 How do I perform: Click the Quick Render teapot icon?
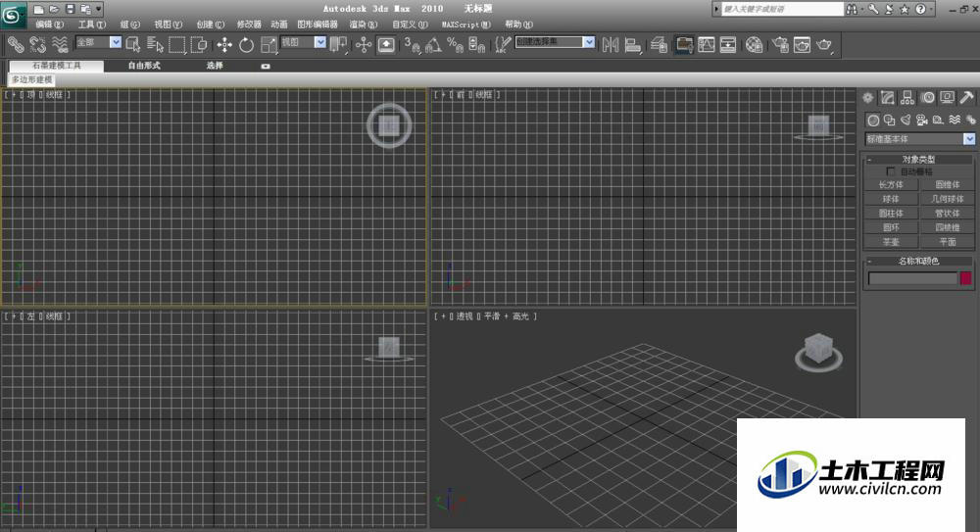(824, 44)
